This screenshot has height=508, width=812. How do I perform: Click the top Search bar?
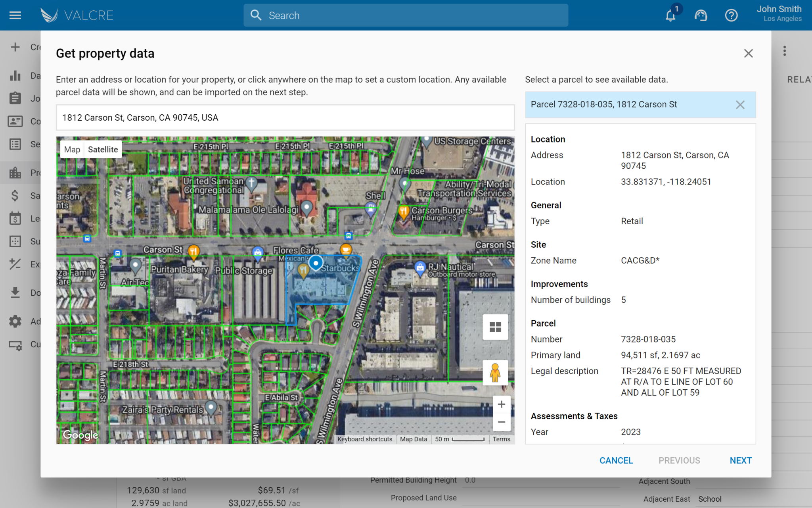(x=406, y=15)
